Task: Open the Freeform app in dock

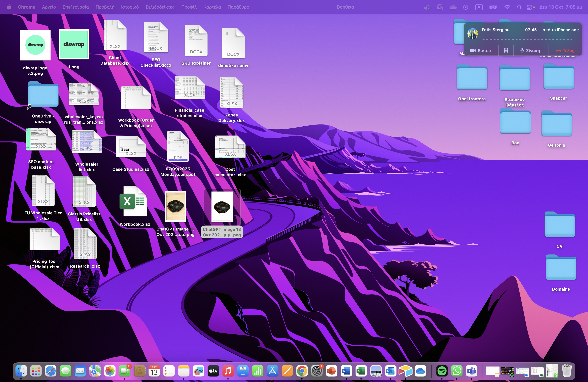Action: [x=198, y=371]
